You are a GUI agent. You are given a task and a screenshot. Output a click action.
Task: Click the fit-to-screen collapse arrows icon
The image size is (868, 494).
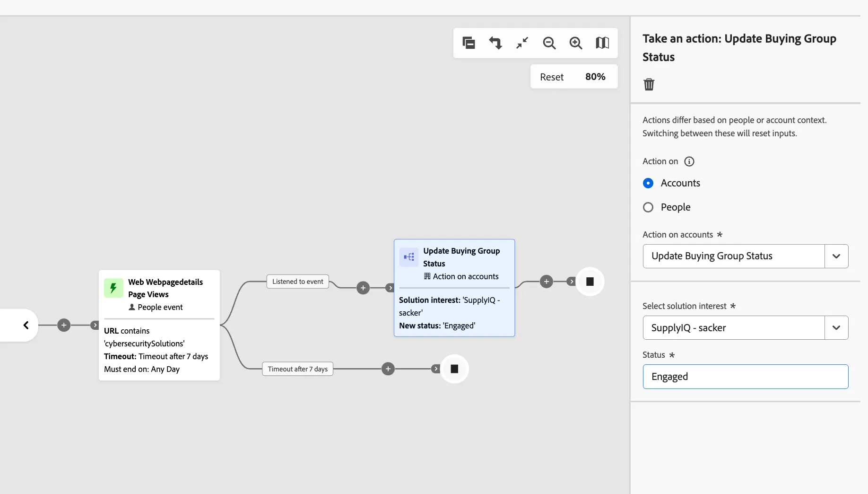pos(522,43)
